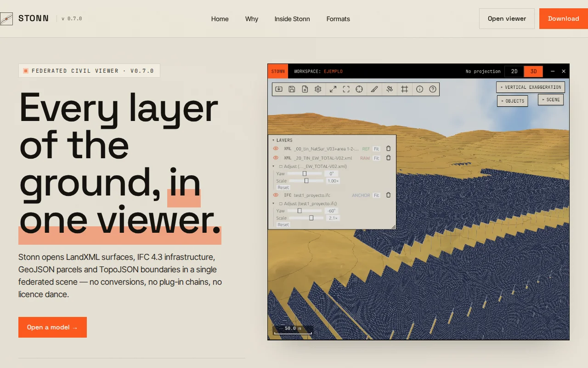Tick the Adjust test1_proyecto.ifc checkbox
This screenshot has height=368, width=588.
point(281,203)
